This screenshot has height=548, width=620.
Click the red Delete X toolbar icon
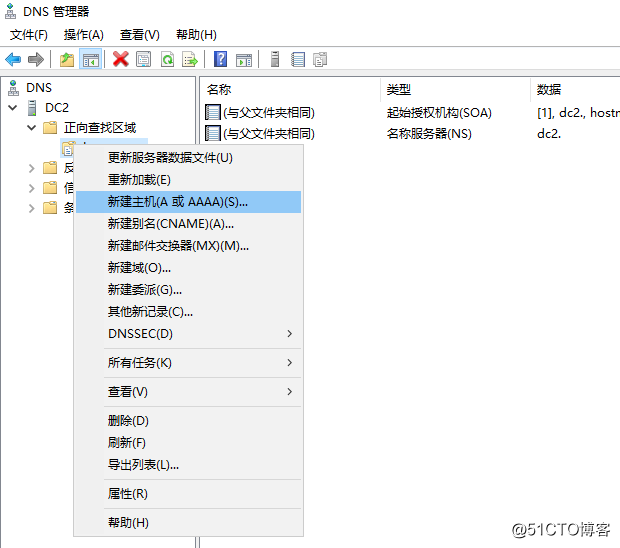pyautogui.click(x=121, y=59)
